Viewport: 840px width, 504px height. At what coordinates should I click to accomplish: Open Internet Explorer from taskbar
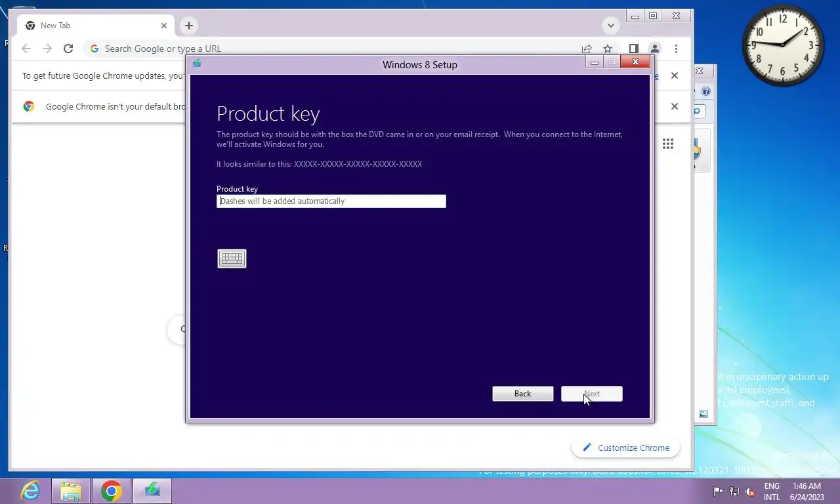(x=30, y=491)
